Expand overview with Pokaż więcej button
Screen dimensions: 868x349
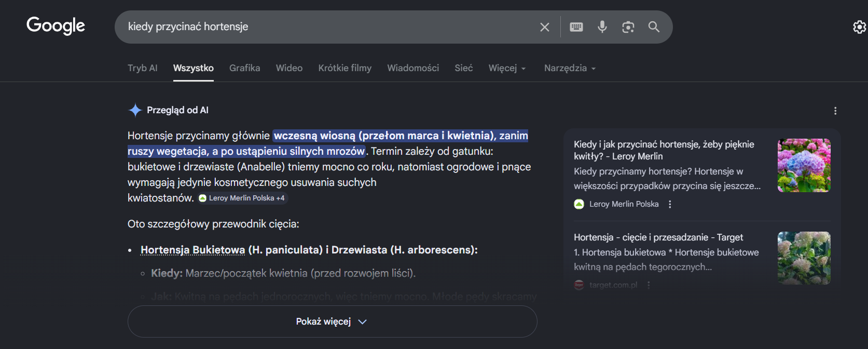click(332, 321)
